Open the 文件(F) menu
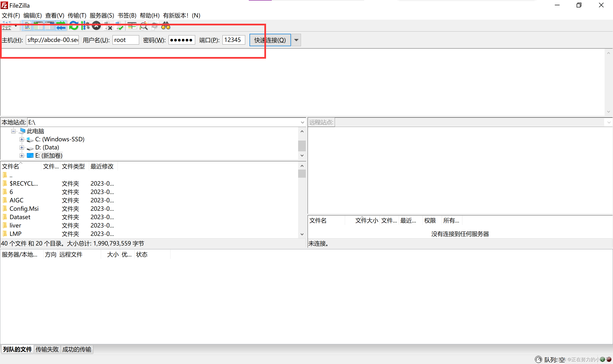This screenshot has height=364, width=613. tap(11, 16)
